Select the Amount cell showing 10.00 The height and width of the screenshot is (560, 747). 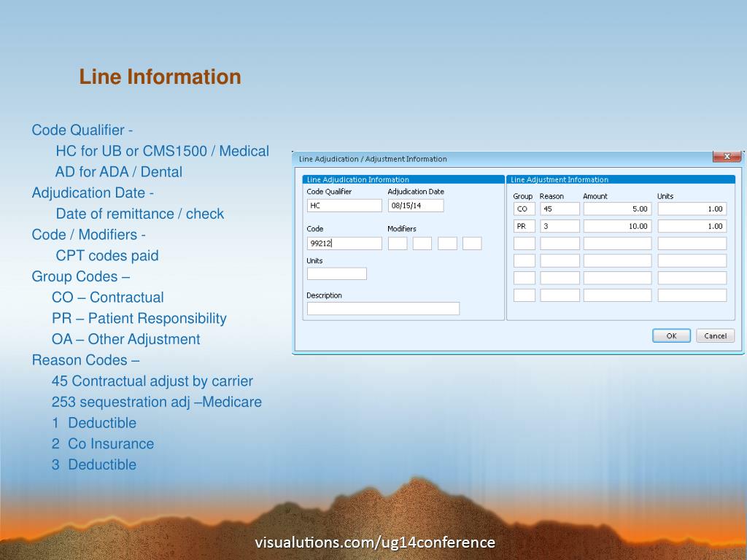(x=617, y=227)
